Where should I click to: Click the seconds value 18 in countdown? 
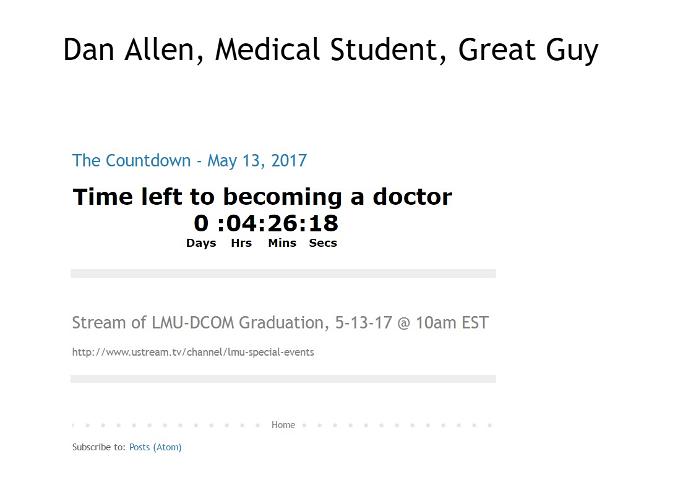pos(323,223)
